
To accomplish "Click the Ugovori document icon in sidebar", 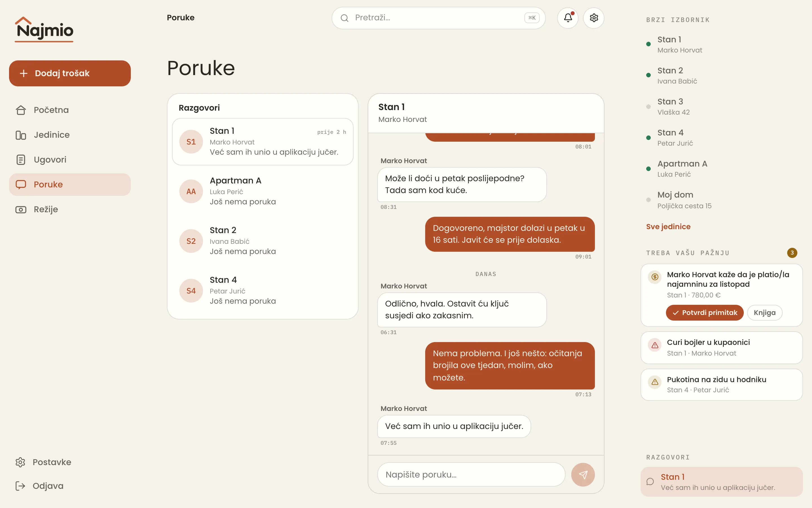I will click(21, 159).
